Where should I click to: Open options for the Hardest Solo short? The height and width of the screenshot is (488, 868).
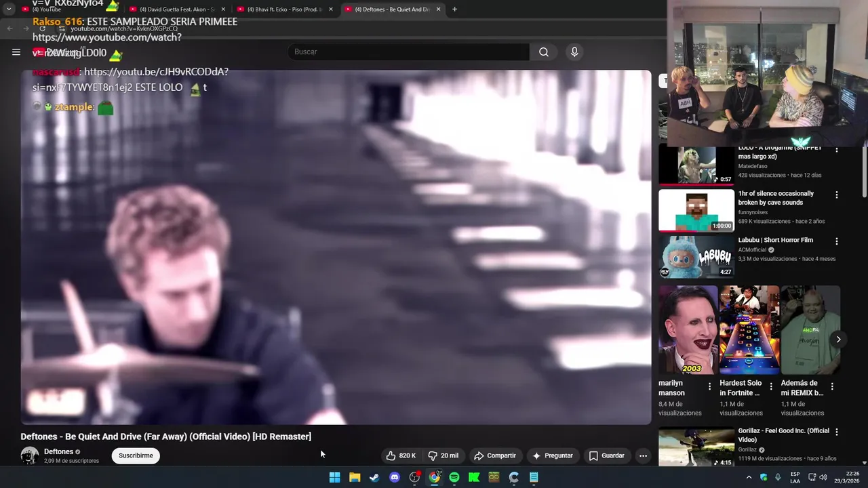(771, 386)
